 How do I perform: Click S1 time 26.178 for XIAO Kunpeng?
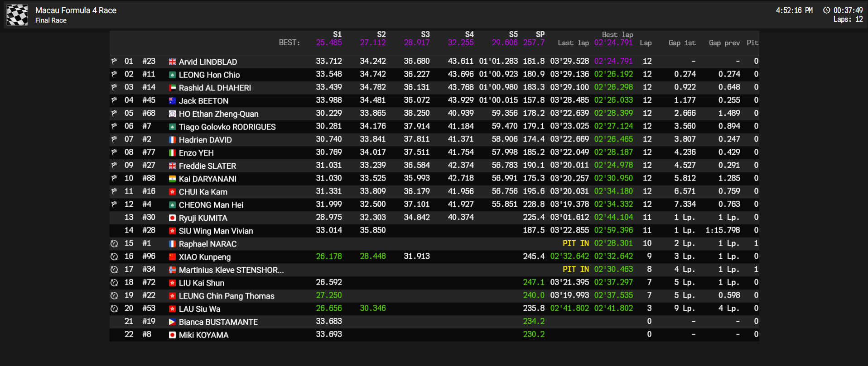coord(329,257)
